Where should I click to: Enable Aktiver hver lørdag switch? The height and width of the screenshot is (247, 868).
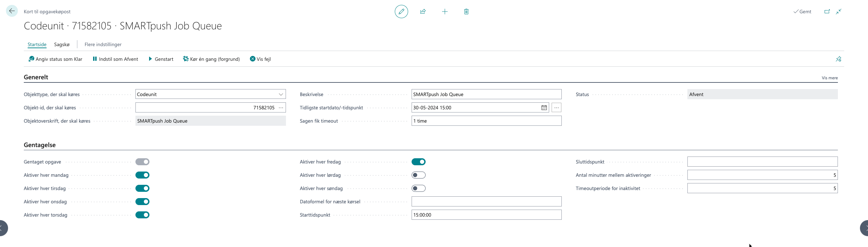(x=418, y=175)
